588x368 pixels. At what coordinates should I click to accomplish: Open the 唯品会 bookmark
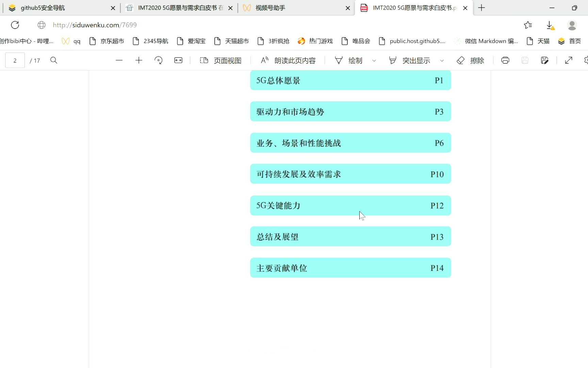point(356,41)
